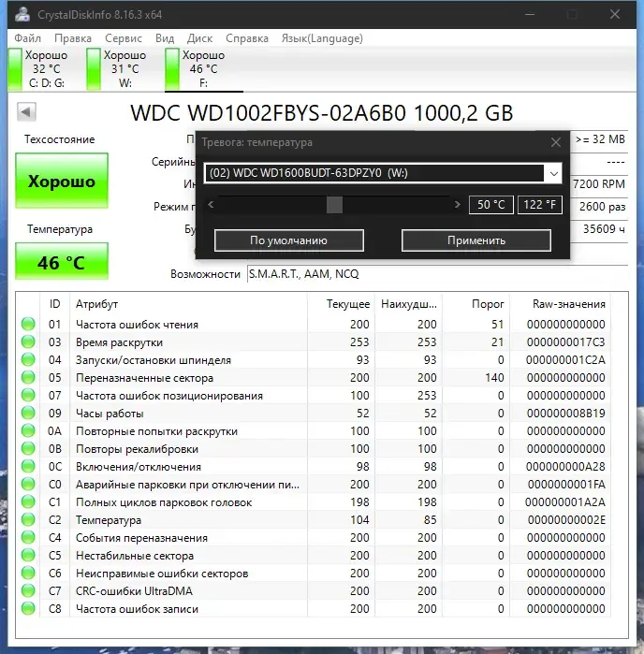Click status icon of Часы работы row

tap(28, 413)
